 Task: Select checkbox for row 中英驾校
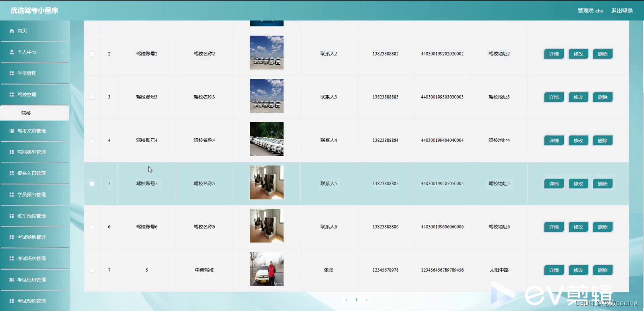[x=92, y=270]
